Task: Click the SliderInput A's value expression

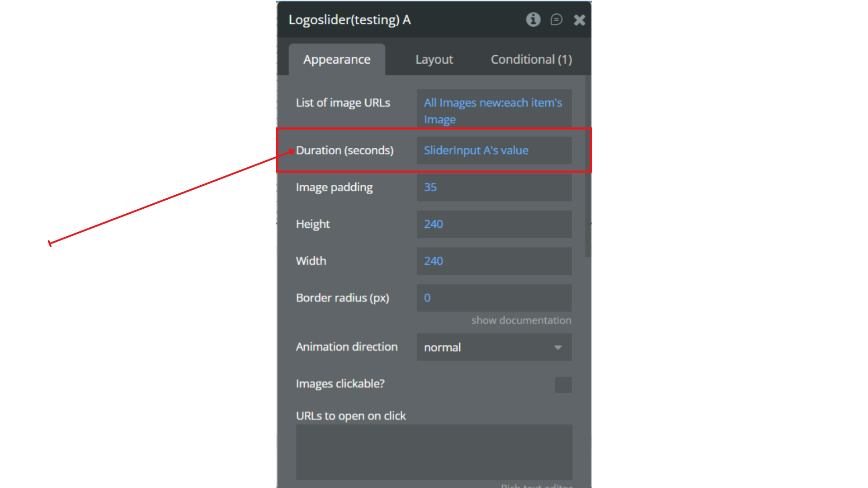Action: pos(476,150)
